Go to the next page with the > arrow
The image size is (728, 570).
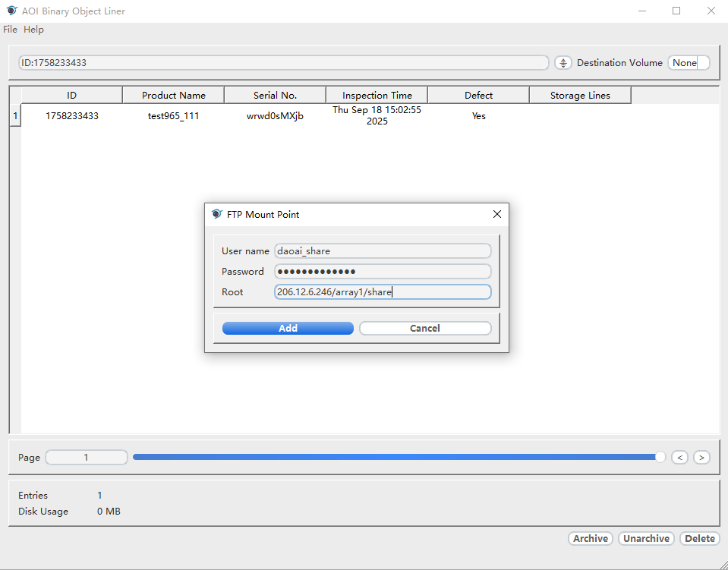click(701, 458)
